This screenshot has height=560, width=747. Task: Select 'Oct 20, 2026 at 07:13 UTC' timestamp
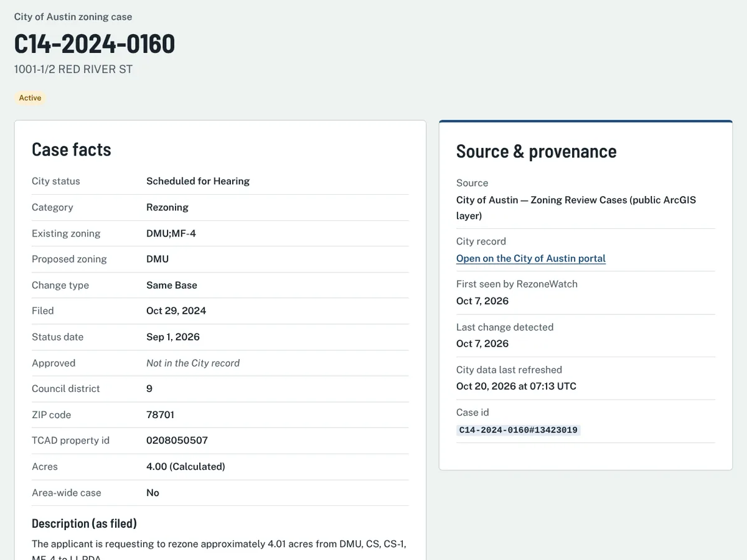[x=516, y=386]
